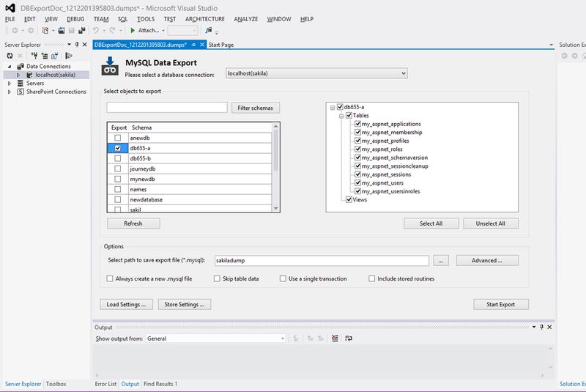Toggle word wrap icon in Output panel
The image size is (586, 392).
(349, 339)
